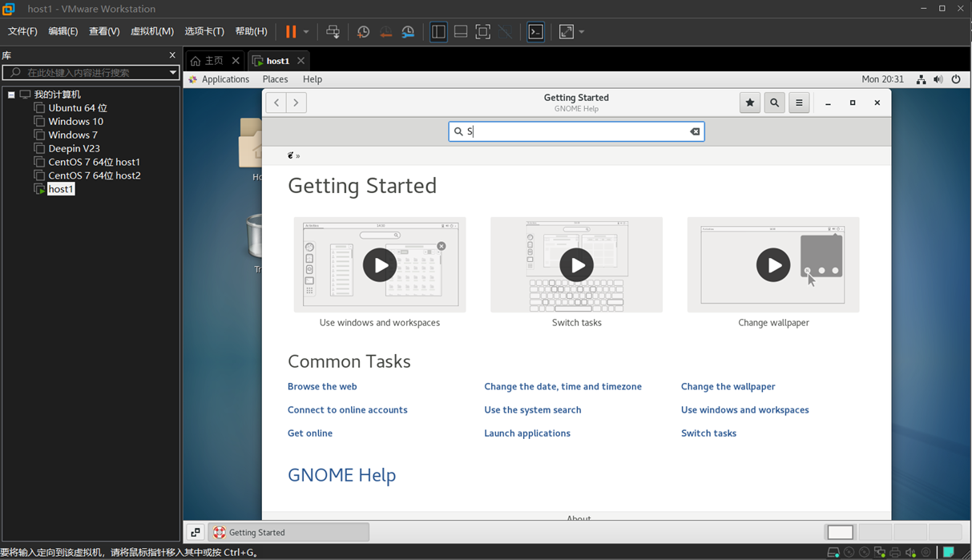Play the Switch tasks video

[x=576, y=264]
